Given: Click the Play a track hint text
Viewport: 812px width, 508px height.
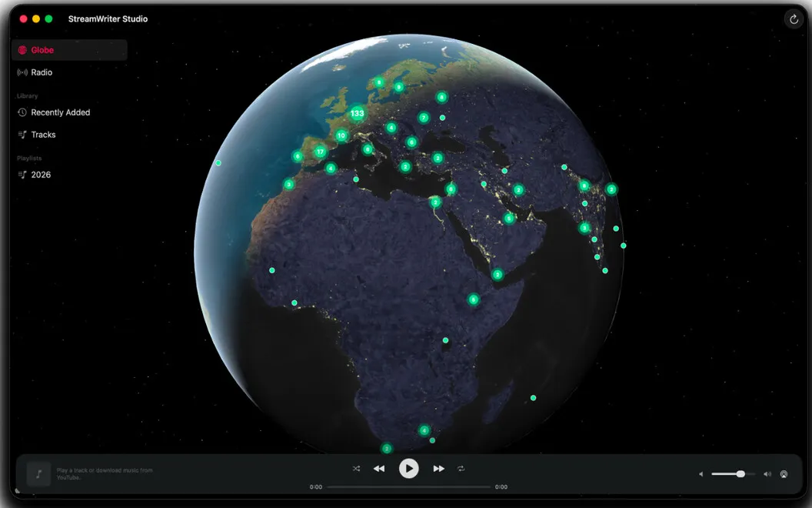Looking at the screenshot, I should click(105, 474).
